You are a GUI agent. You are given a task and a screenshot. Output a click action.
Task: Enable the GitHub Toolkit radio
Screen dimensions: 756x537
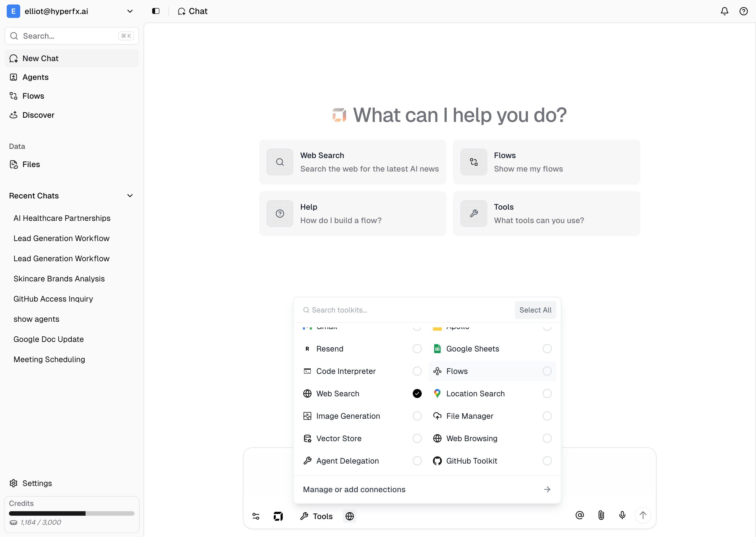(547, 460)
